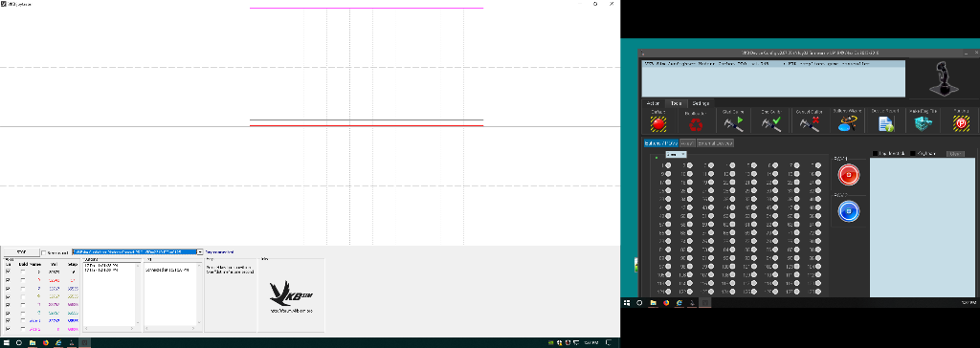Image resolution: width=980 pixels, height=348 pixels.
Task: Click the teal cube debug file icon
Action: click(x=924, y=124)
